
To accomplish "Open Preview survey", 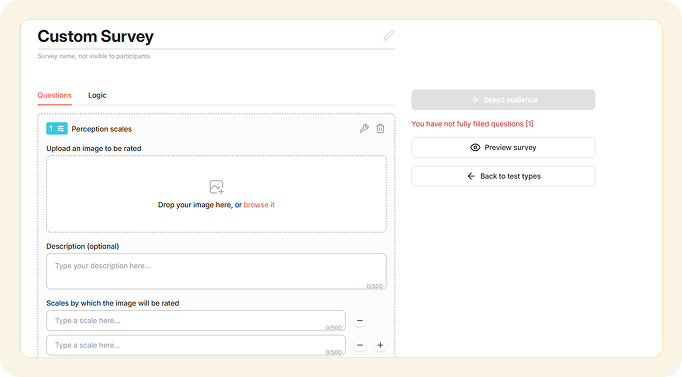I will [503, 147].
